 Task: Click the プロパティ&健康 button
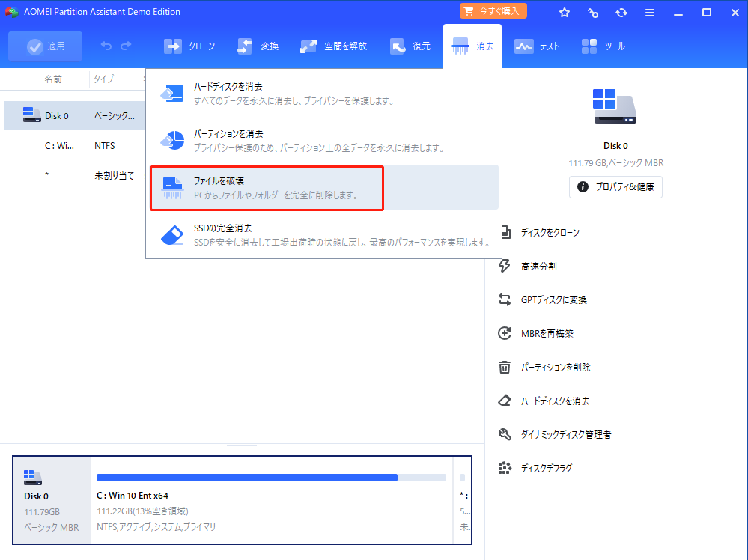pyautogui.click(x=615, y=186)
